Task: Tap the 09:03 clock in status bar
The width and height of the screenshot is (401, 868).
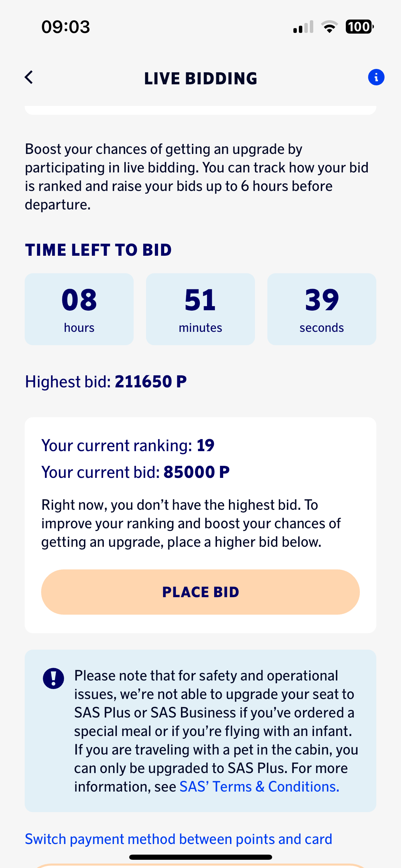Action: pyautogui.click(x=65, y=27)
